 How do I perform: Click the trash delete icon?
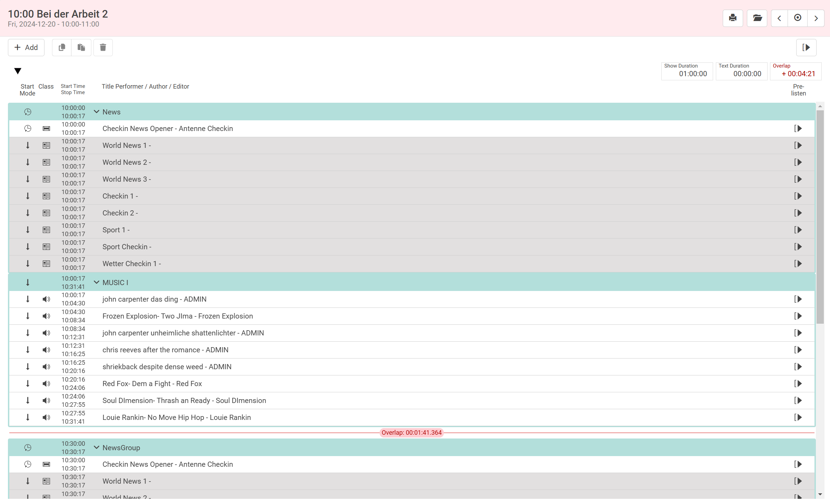(103, 47)
